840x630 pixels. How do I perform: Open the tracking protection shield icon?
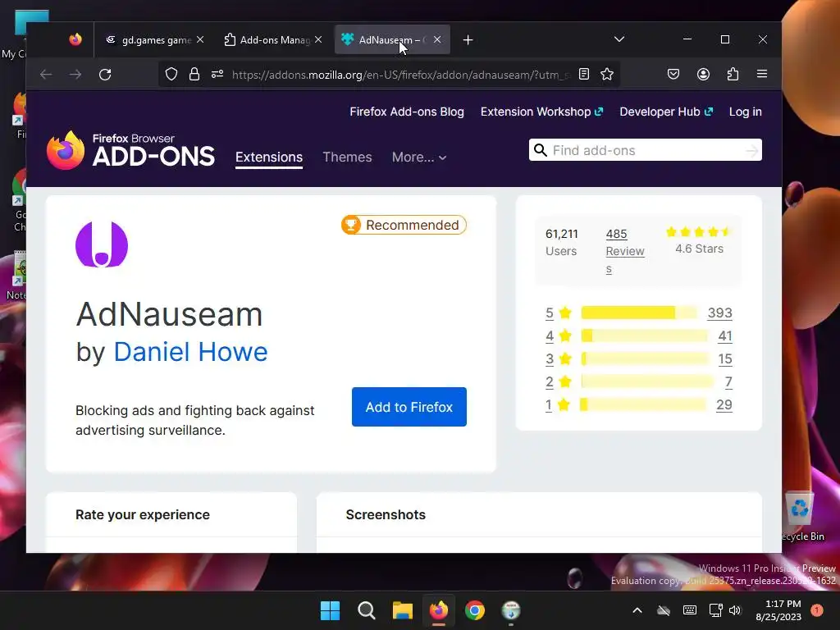(171, 74)
